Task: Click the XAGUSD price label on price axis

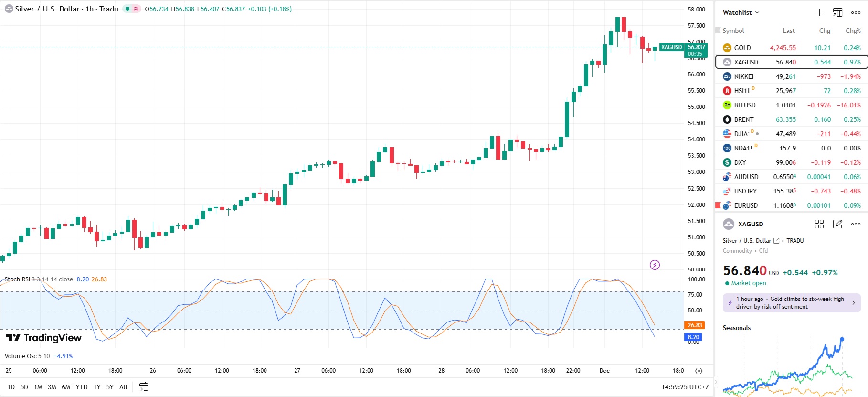Action: tap(671, 47)
